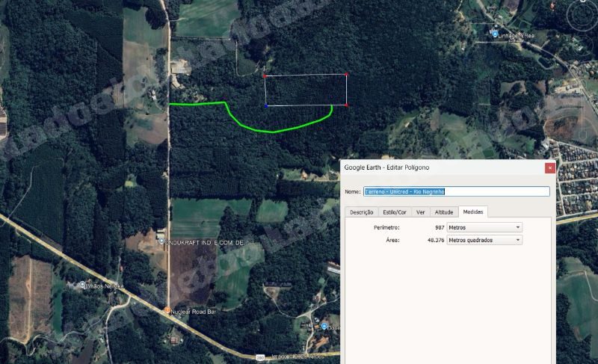The height and width of the screenshot is (364, 598).
Task: Open the Perímetro units dropdown showing Metros
Action: click(484, 227)
